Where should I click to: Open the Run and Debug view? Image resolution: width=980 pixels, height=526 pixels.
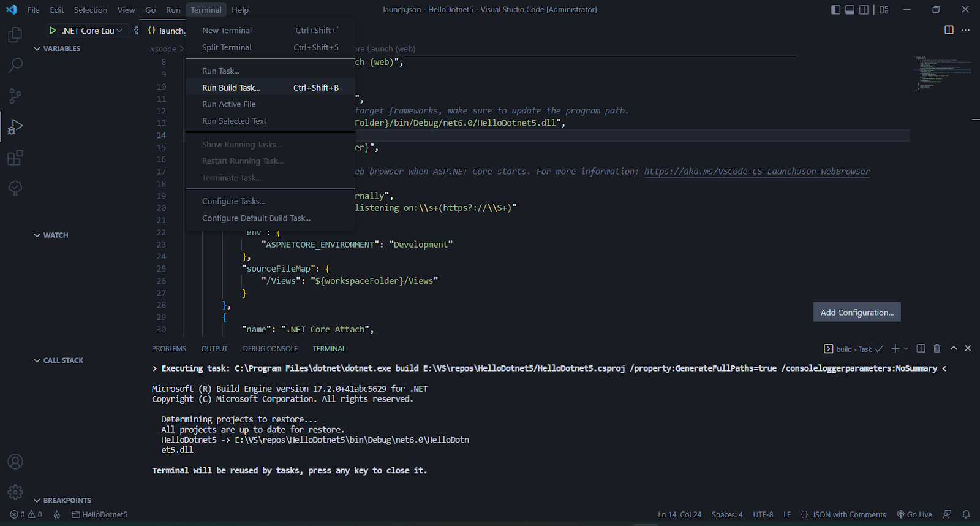[15, 127]
